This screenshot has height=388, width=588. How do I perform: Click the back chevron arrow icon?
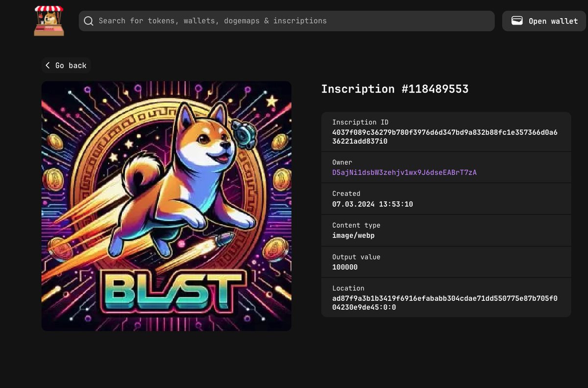48,65
